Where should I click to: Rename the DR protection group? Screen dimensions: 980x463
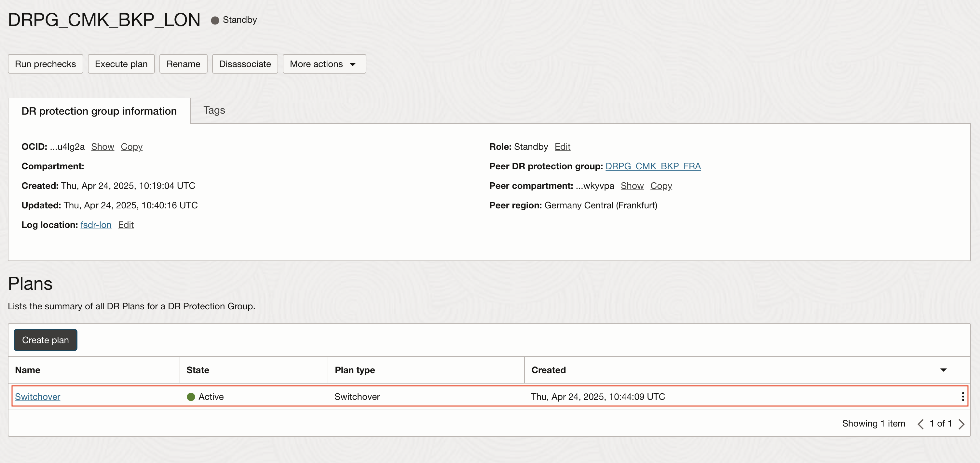click(x=183, y=64)
